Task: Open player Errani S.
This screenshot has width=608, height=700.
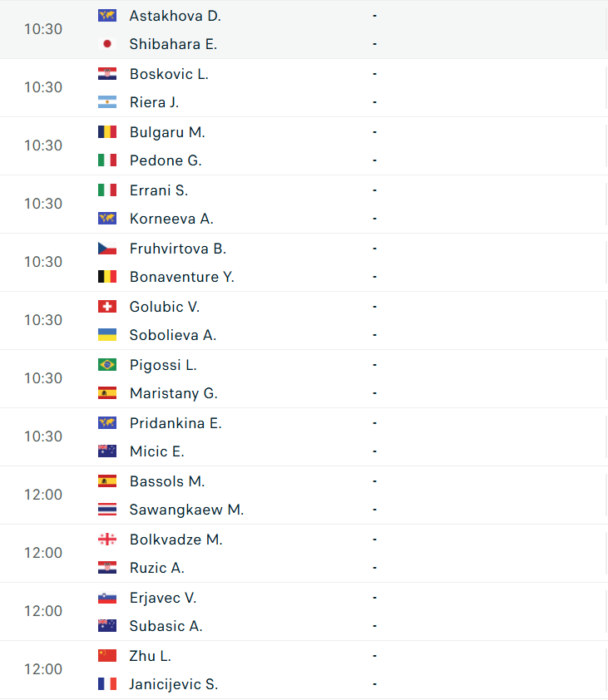Action: (159, 190)
